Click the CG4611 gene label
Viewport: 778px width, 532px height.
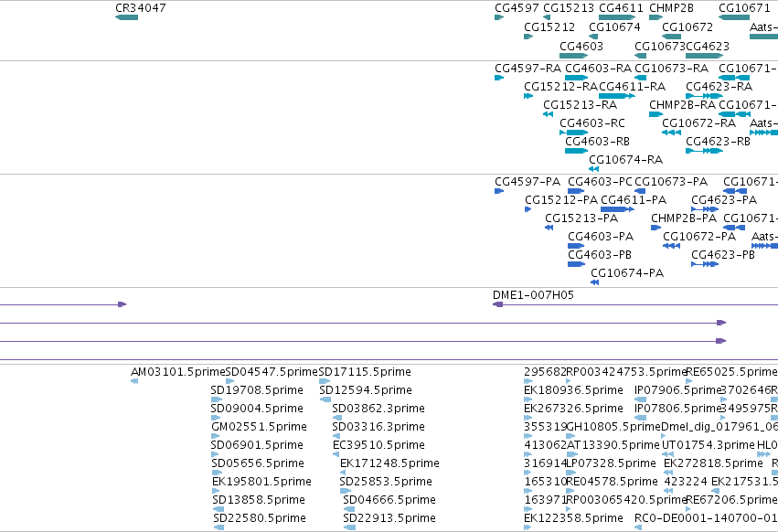[x=621, y=8]
